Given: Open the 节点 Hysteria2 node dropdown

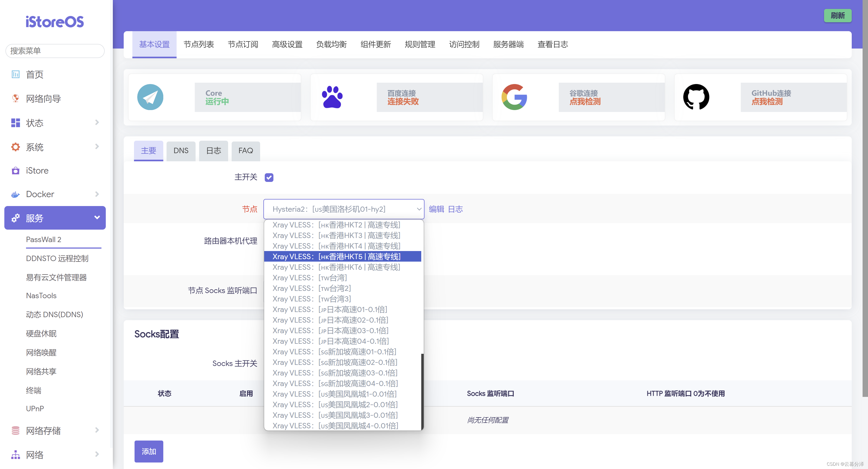Looking at the screenshot, I should [344, 209].
